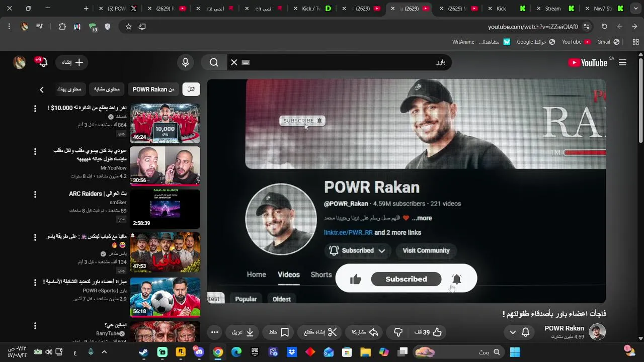644x362 pixels.
Task: Open the extensions puzzle icon
Action: [62, 27]
